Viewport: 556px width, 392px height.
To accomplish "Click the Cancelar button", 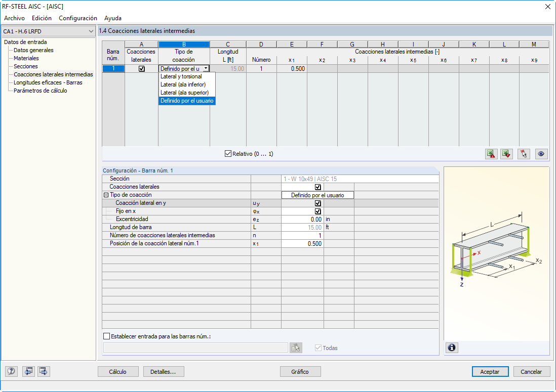I will (x=531, y=371).
